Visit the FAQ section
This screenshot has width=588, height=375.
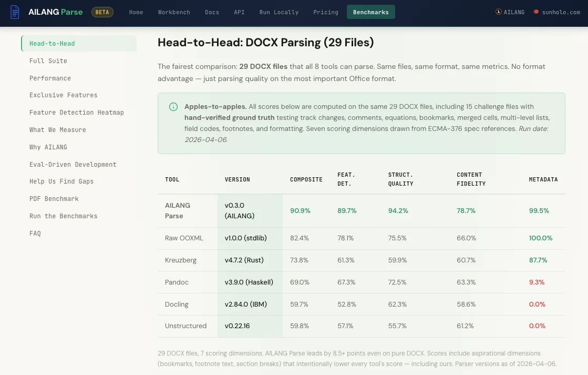click(35, 234)
